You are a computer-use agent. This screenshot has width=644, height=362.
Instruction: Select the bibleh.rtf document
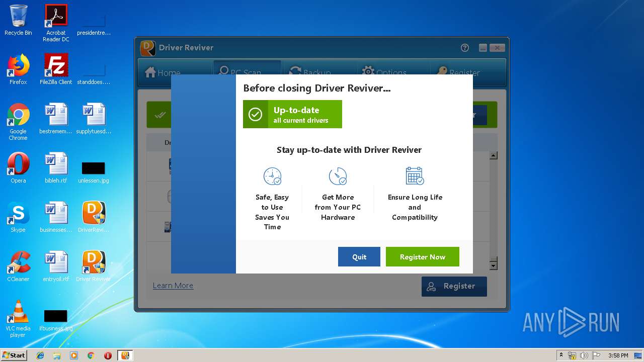56,168
